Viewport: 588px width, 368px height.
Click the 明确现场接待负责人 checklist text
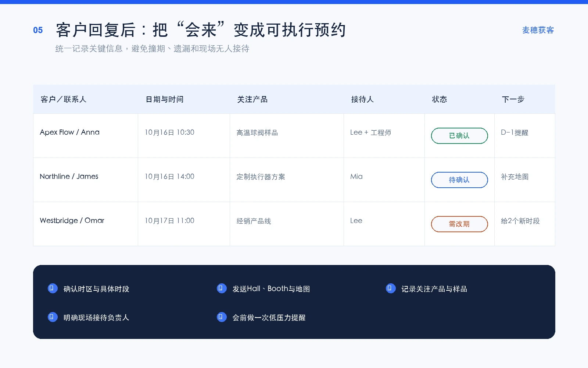pos(96,318)
